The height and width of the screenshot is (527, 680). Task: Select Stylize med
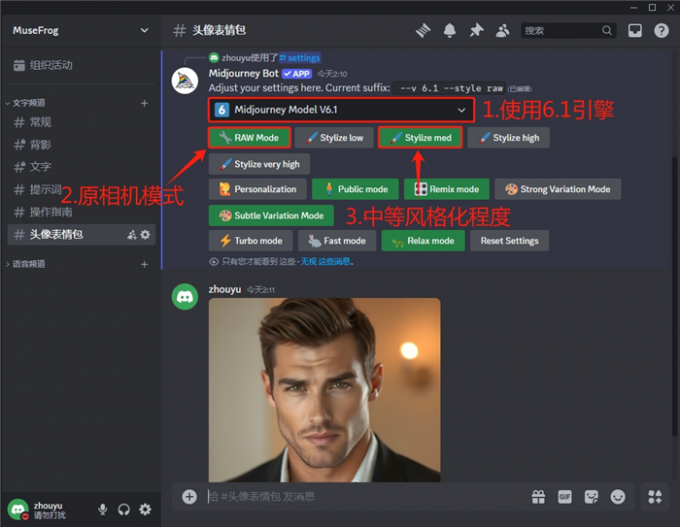(420, 138)
